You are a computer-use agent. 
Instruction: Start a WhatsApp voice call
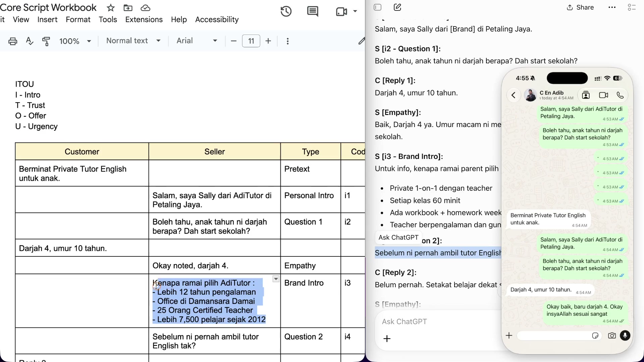click(x=620, y=95)
